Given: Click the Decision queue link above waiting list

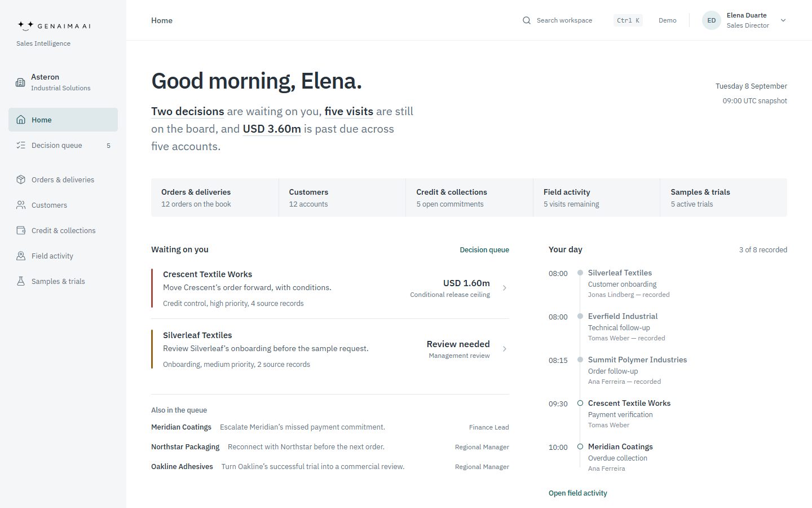Looking at the screenshot, I should click(484, 249).
